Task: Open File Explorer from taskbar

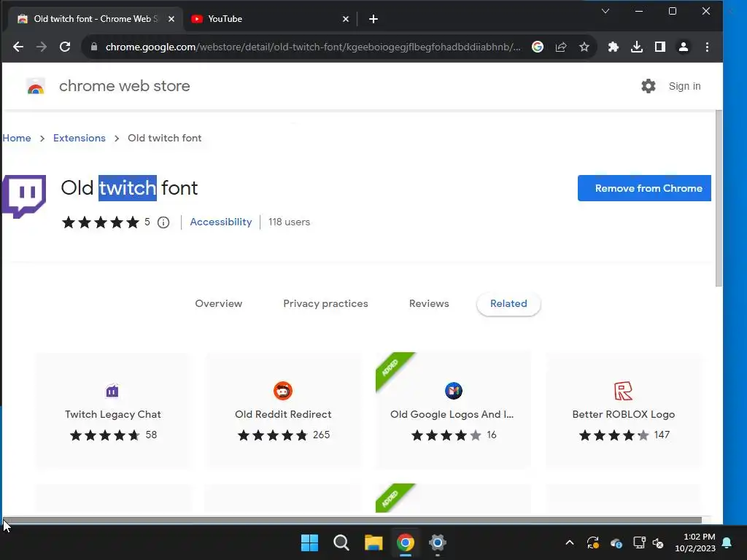Action: (373, 542)
